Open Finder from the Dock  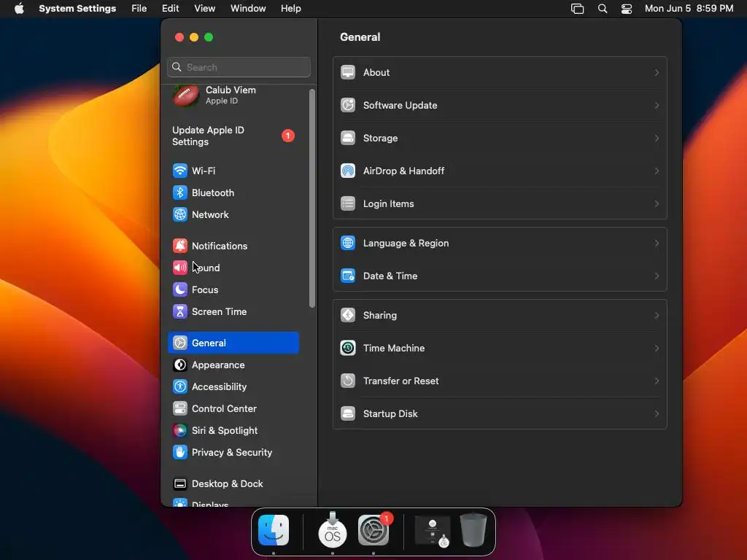coord(274,530)
